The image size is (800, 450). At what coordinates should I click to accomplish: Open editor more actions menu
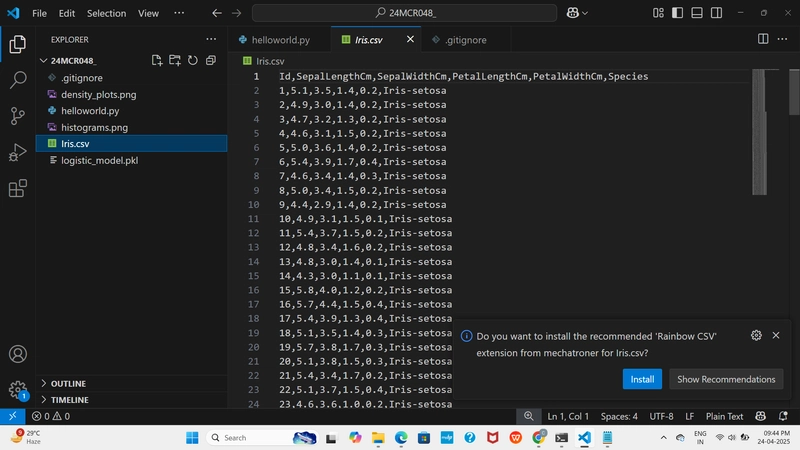pos(782,39)
